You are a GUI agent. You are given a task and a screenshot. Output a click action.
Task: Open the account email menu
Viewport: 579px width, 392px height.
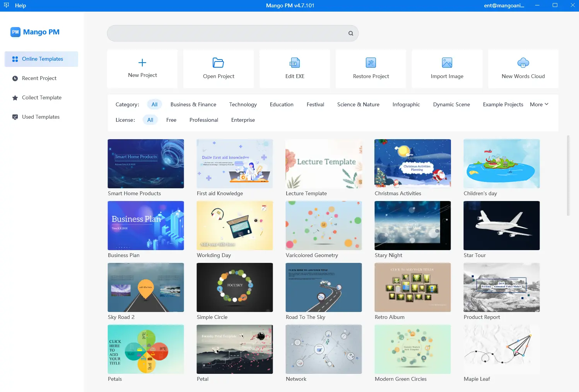click(x=504, y=5)
